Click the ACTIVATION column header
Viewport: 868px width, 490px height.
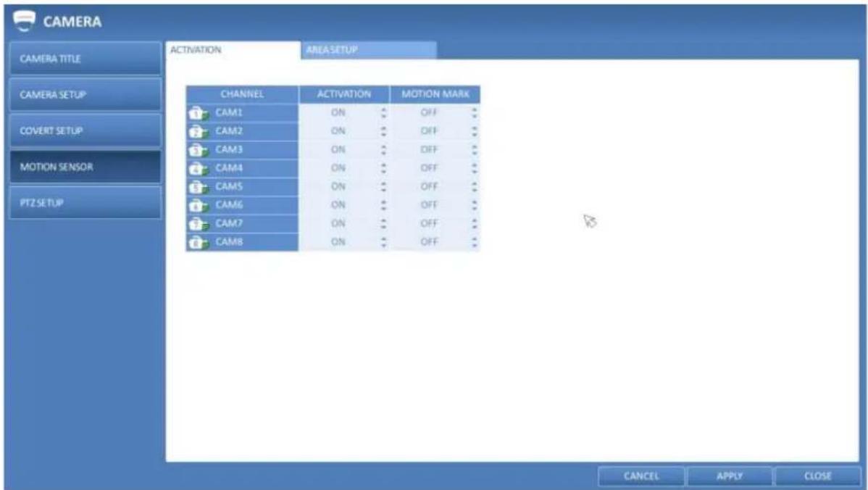click(344, 94)
